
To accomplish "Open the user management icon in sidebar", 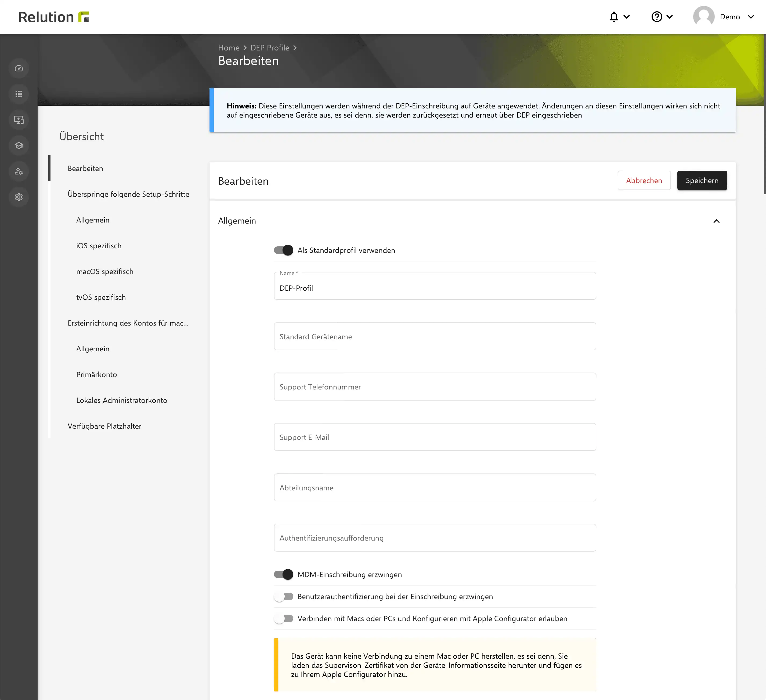I will pyautogui.click(x=19, y=172).
